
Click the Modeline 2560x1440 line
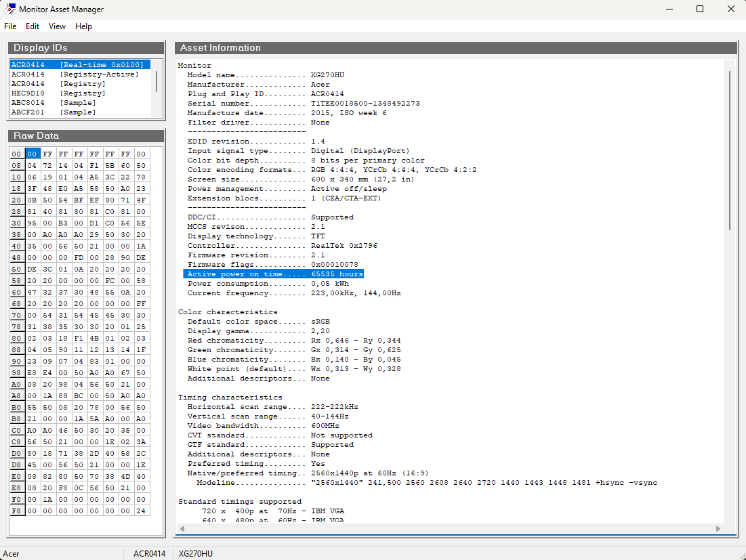coord(427,483)
